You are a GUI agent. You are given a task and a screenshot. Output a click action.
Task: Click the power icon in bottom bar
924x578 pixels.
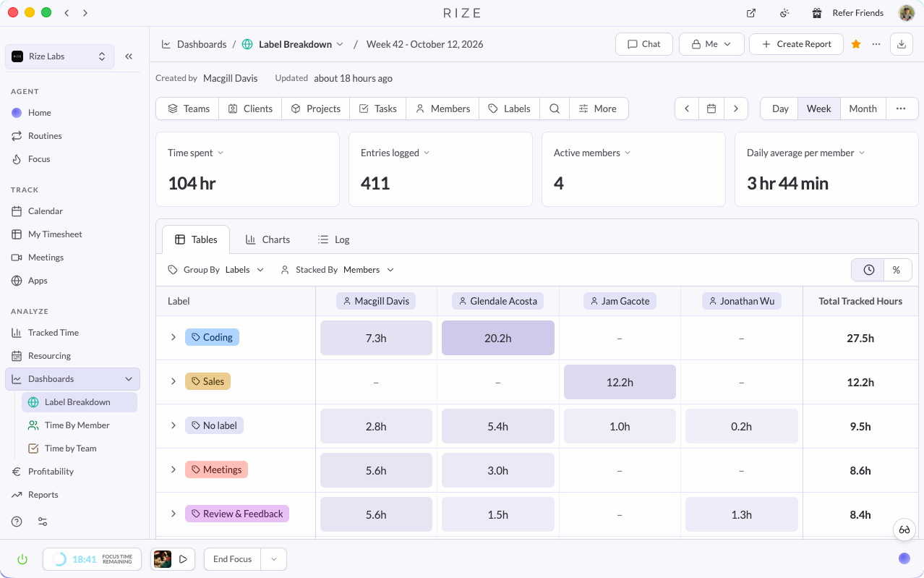point(22,559)
